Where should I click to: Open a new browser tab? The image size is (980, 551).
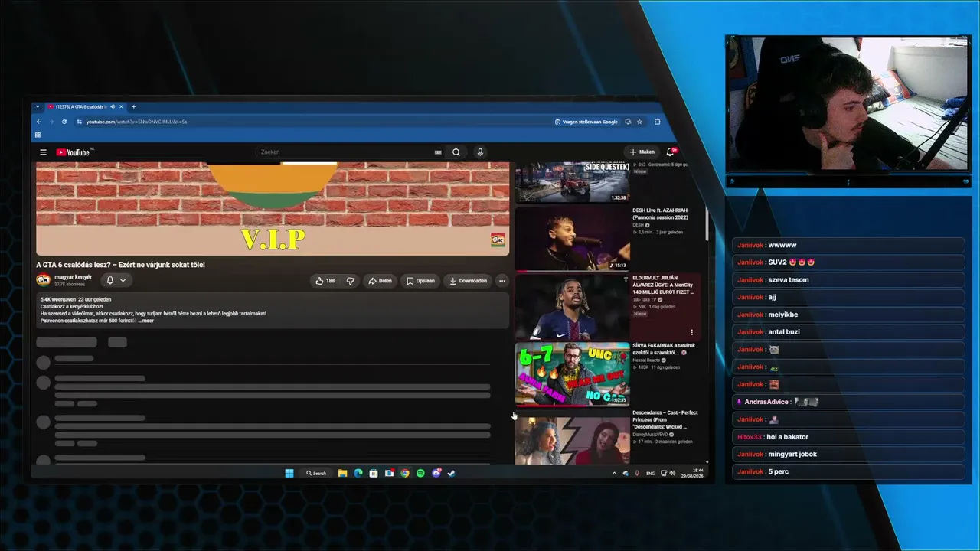(134, 106)
